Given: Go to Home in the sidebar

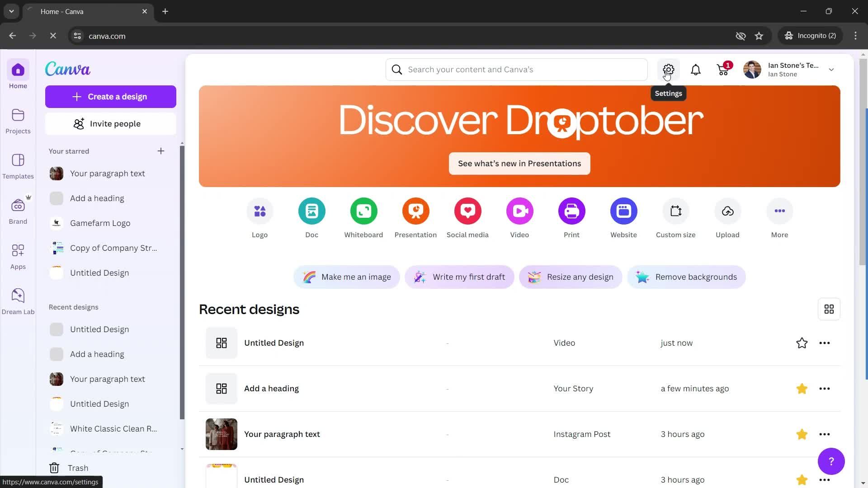Looking at the screenshot, I should point(18,75).
